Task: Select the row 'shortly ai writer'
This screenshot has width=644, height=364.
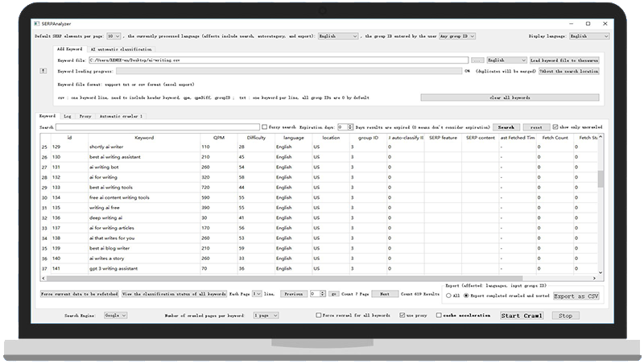Action: coord(318,147)
